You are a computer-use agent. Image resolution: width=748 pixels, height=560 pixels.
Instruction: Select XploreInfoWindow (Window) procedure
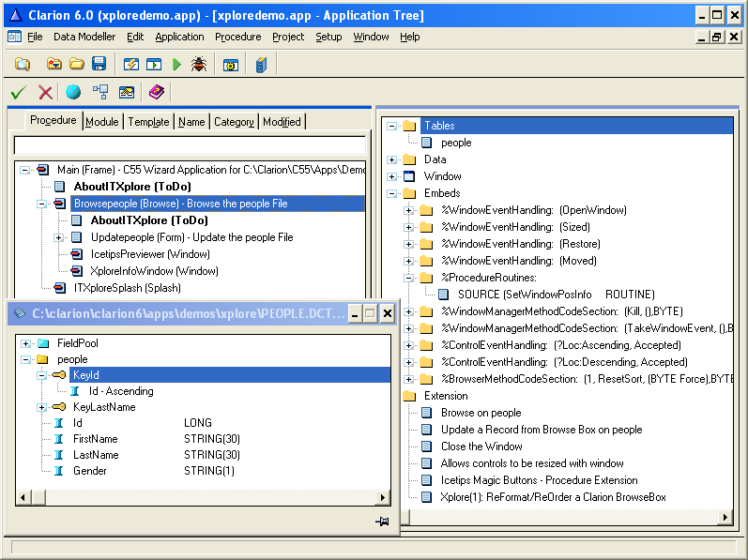click(154, 271)
